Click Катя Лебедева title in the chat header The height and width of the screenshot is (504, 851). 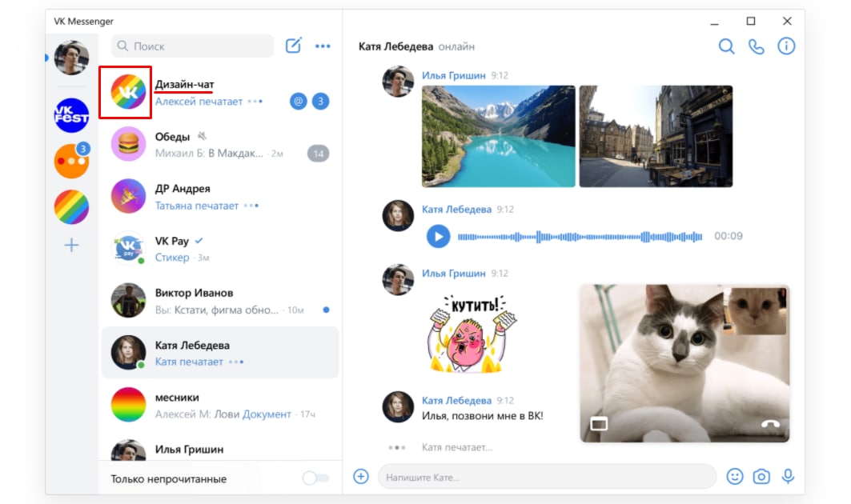coord(395,46)
